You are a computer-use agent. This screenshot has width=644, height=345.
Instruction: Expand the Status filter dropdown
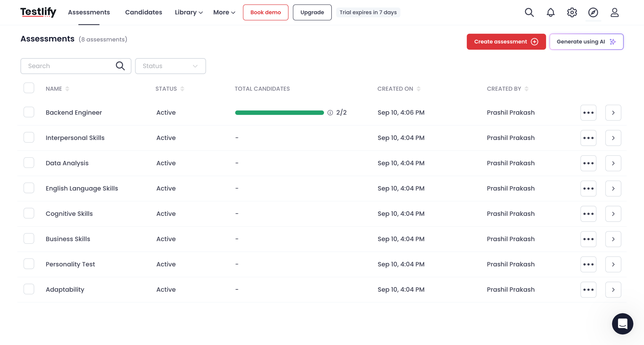click(x=170, y=66)
